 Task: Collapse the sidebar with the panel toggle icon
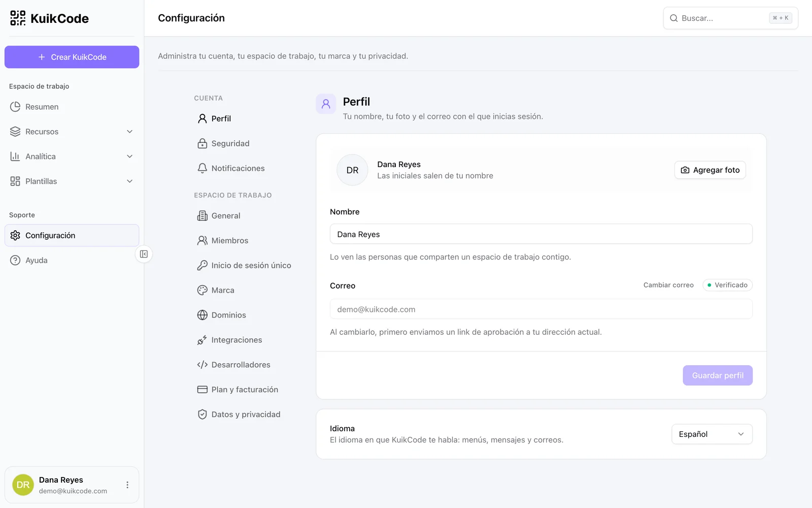pos(144,254)
